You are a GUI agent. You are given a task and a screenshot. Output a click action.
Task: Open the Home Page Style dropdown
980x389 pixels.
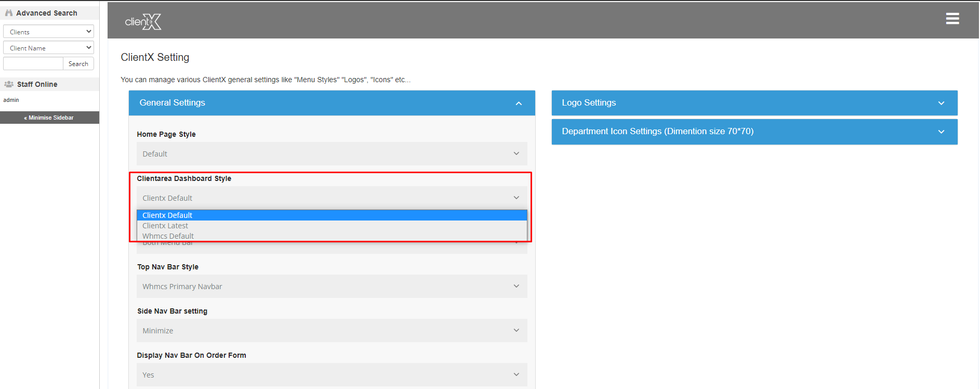coord(332,154)
